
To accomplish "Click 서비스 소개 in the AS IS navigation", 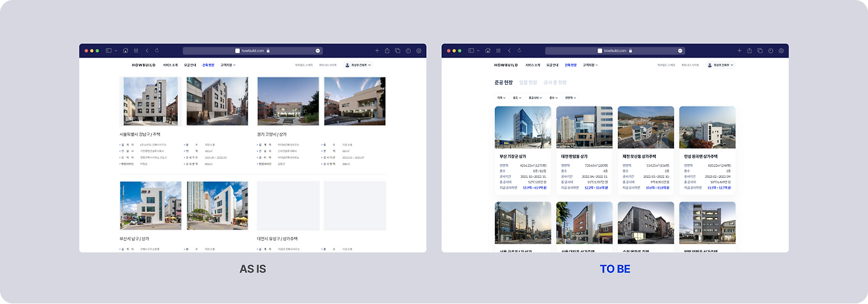I will tap(171, 65).
